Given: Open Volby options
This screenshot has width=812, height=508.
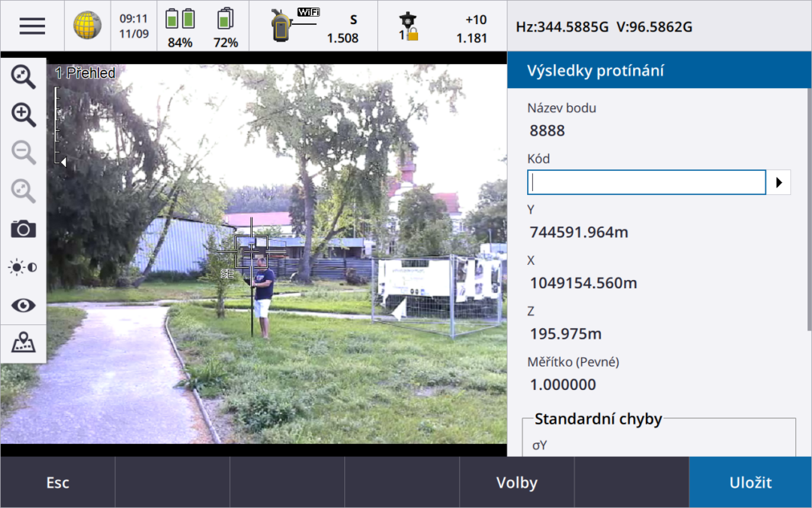Looking at the screenshot, I should coord(517,482).
